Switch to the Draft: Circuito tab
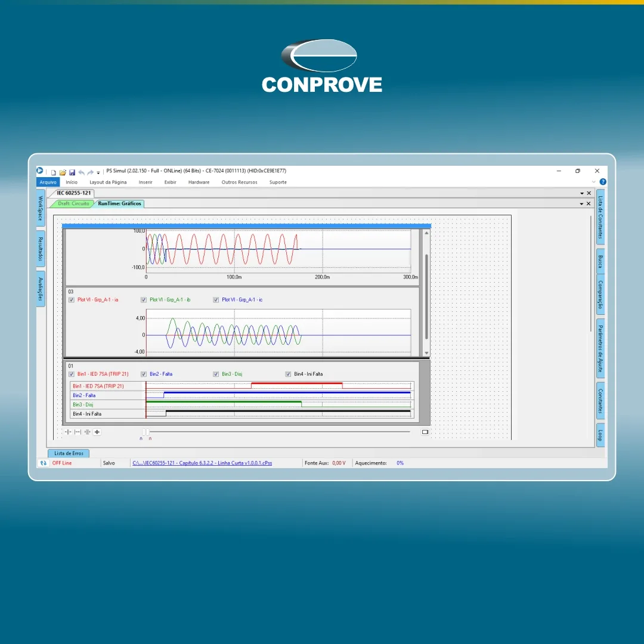The height and width of the screenshot is (644, 644). point(73,203)
